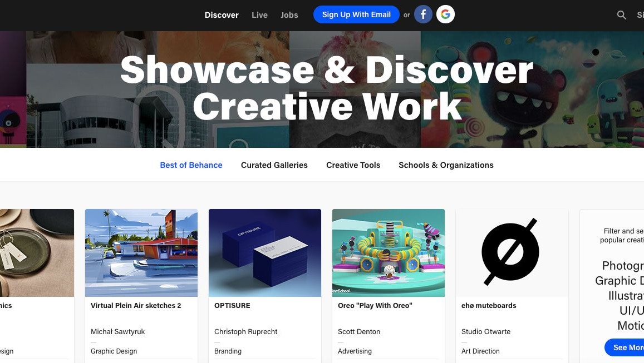644x363 pixels.
Task: Open the Virtual Plein Air sketches thumbnail
Action: pyautogui.click(x=141, y=253)
